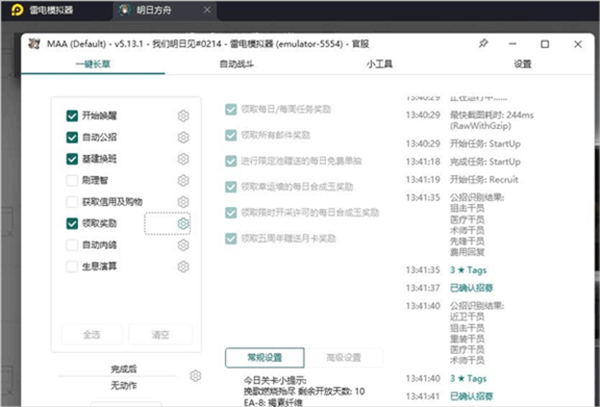This screenshot has height=407, width=600.
Task: Check the 生息演算 task checkbox
Action: tap(72, 267)
